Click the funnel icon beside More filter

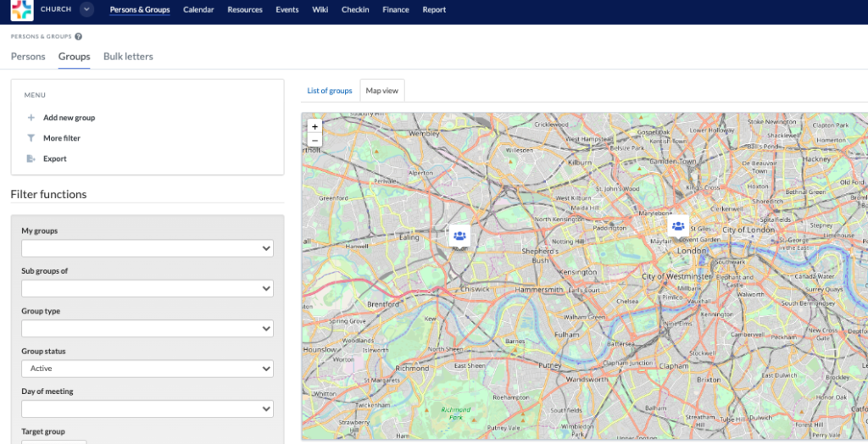[31, 138]
